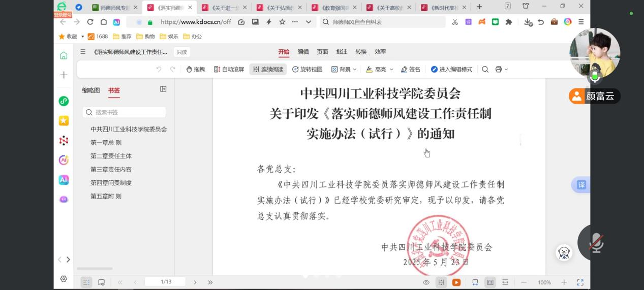Collapse the bookmark side panel
The height and width of the screenshot is (290, 644).
(163, 89)
